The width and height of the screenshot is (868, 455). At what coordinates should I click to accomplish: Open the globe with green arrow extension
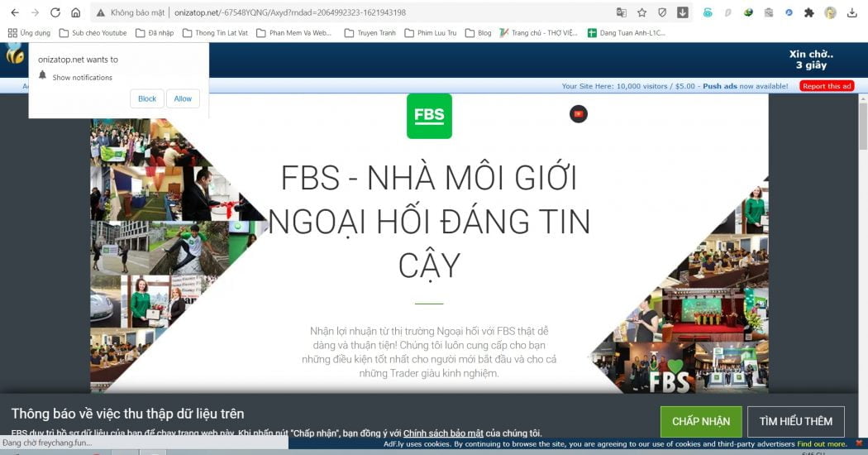[748, 12]
